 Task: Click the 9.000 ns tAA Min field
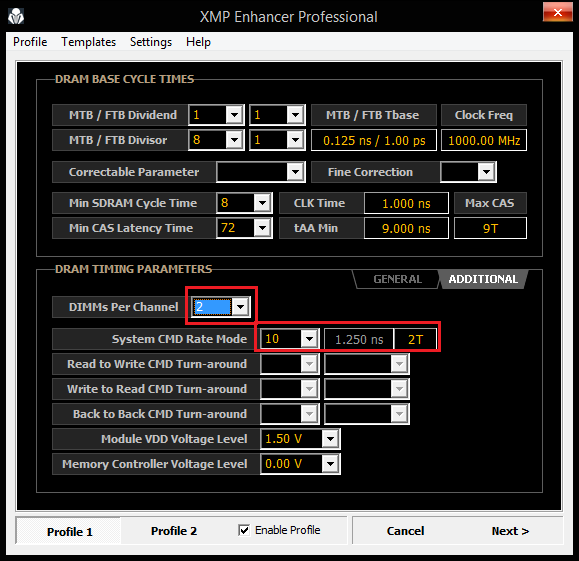pos(406,228)
